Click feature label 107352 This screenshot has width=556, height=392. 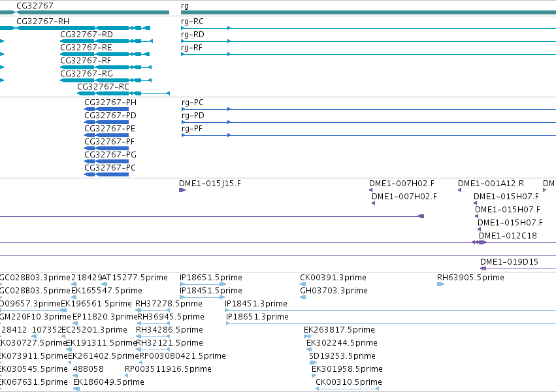47,330
